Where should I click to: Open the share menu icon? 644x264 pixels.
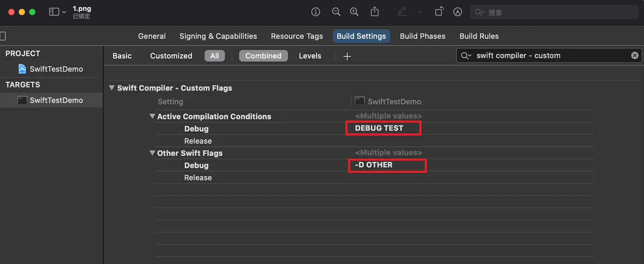pyautogui.click(x=375, y=12)
